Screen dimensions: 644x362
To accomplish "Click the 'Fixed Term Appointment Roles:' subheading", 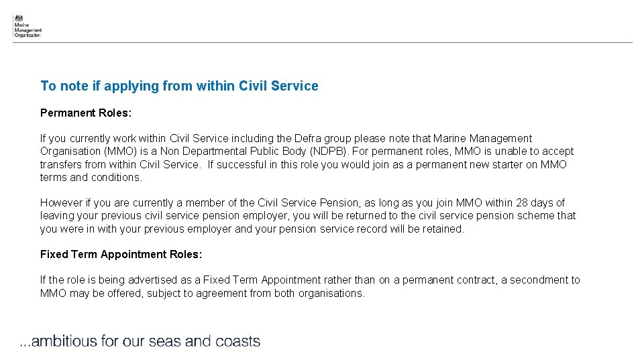I will click(121, 254).
